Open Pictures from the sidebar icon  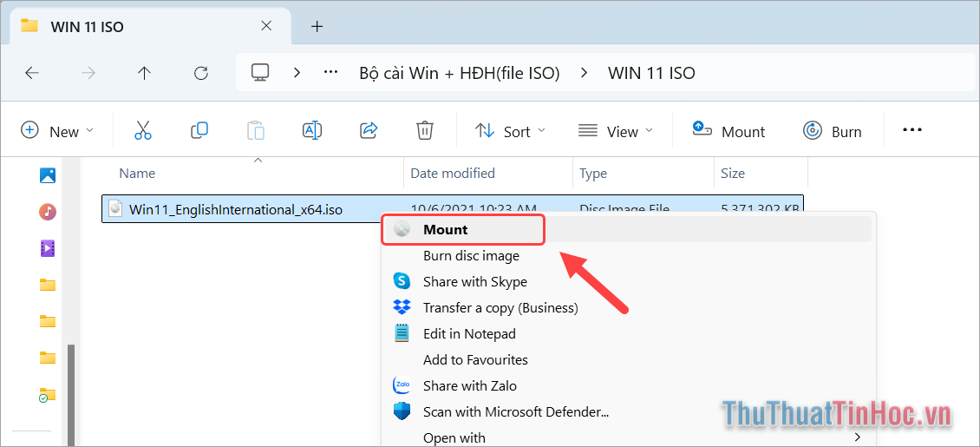(x=48, y=175)
